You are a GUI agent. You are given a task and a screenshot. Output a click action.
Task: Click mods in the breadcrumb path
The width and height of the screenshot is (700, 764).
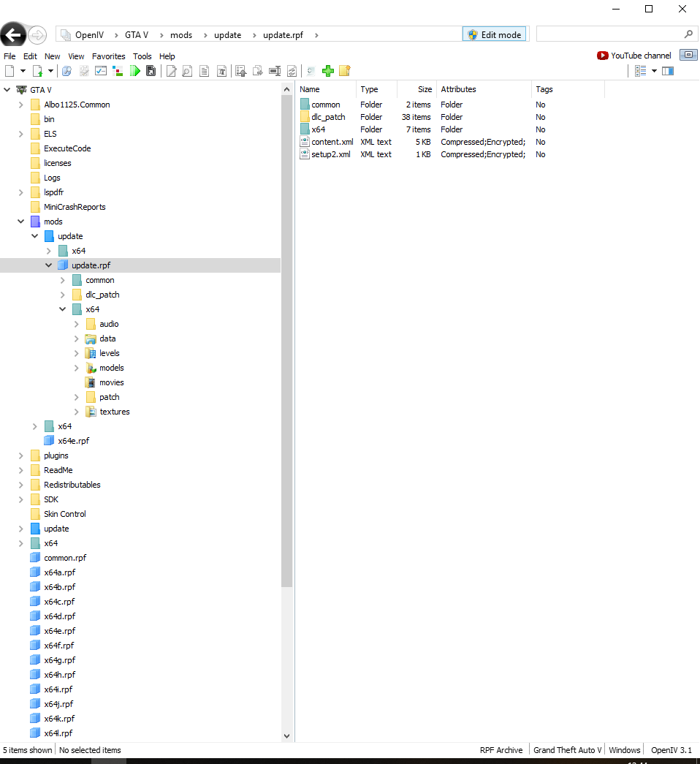(x=181, y=35)
